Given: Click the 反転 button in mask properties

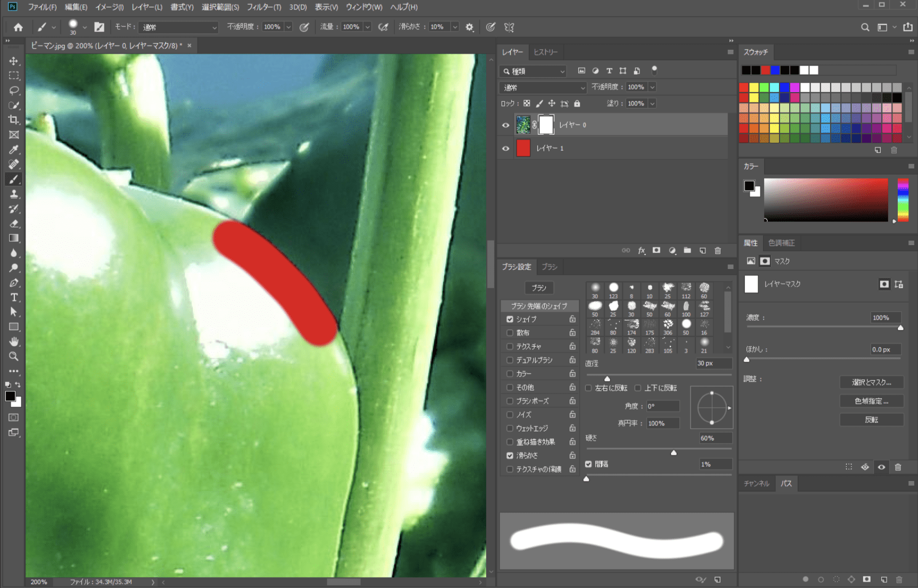Looking at the screenshot, I should tap(871, 420).
